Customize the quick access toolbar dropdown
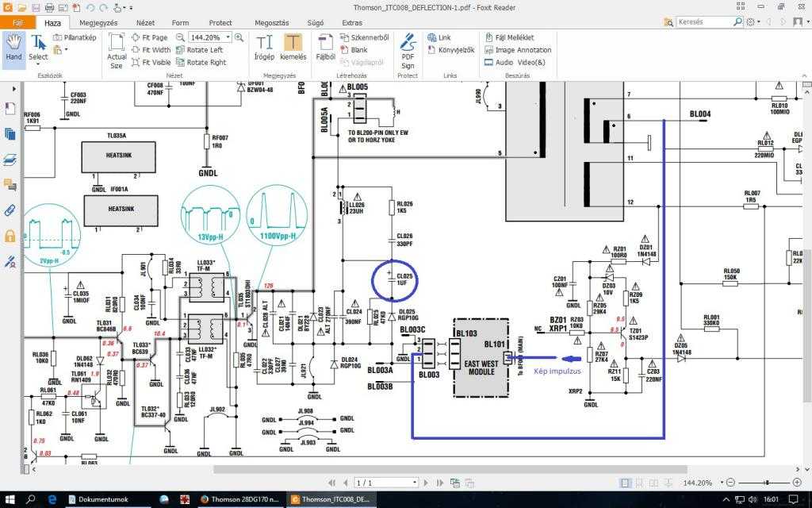The image size is (812, 508). point(131,8)
